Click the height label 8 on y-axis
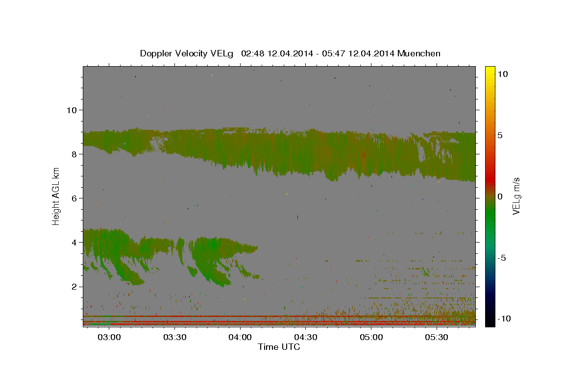The width and height of the screenshot is (588, 392). click(74, 154)
